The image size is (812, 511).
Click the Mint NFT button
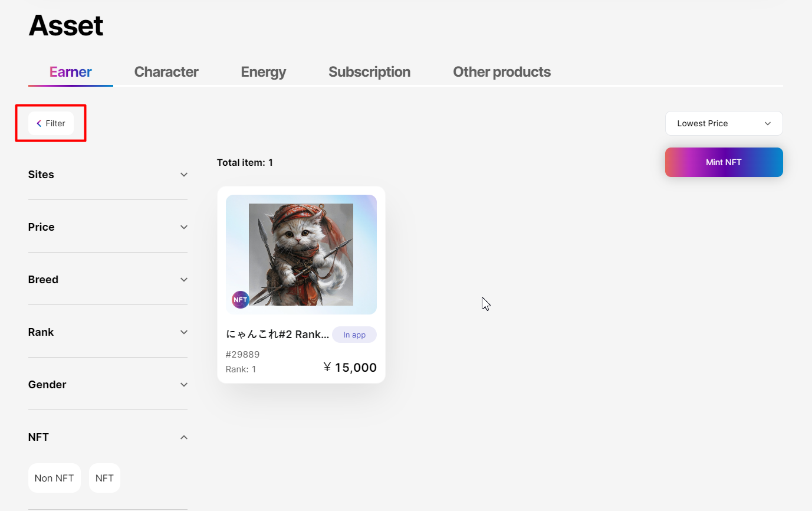click(724, 162)
